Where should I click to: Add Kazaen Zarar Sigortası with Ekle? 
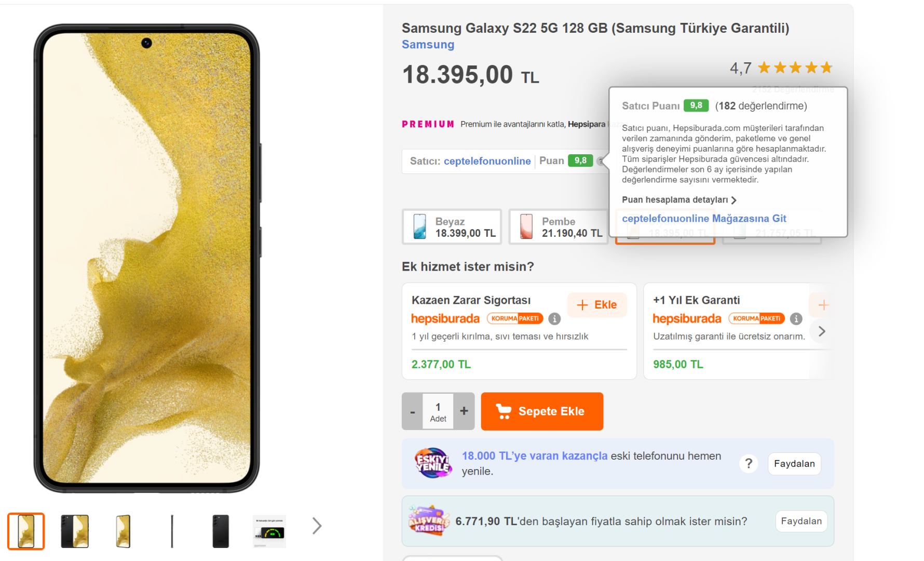(x=597, y=305)
